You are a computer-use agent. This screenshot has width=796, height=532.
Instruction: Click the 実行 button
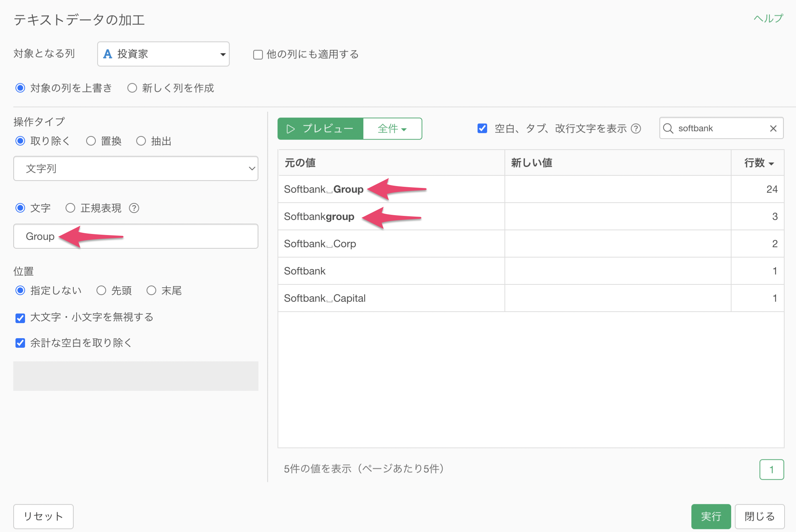(711, 516)
